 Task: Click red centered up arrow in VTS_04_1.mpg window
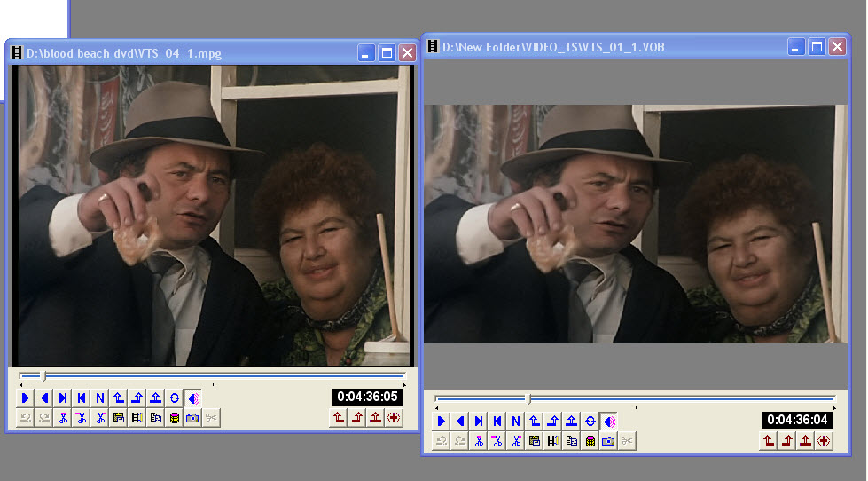tap(375, 418)
